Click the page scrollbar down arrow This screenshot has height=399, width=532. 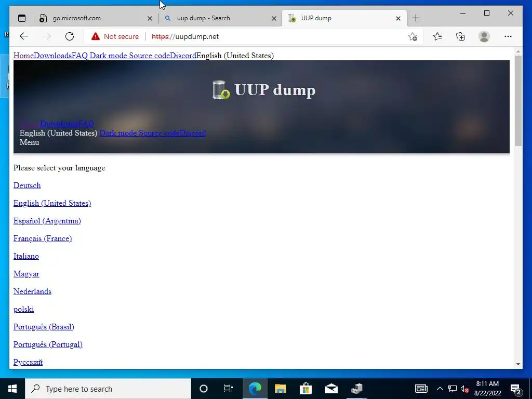pyautogui.click(x=518, y=364)
